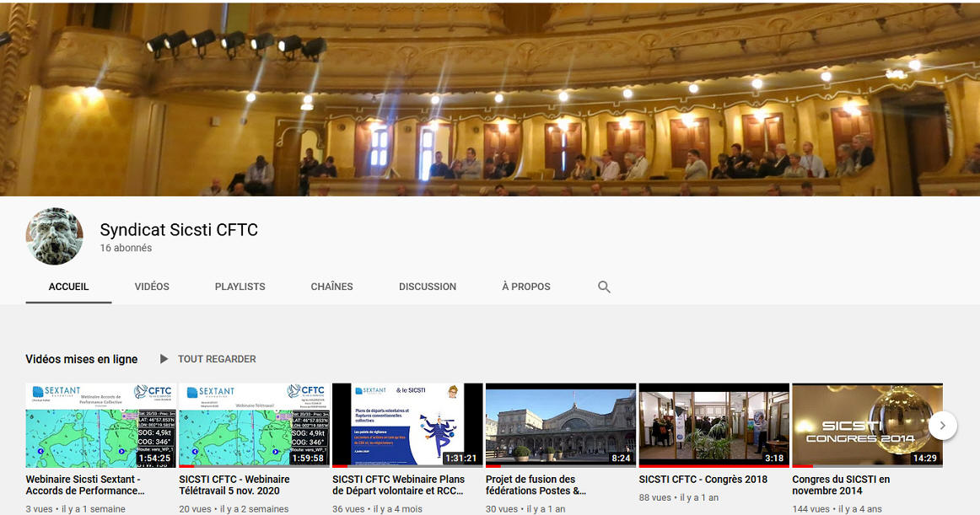This screenshot has width=980, height=515.
Task: Click the channel search magnifier icon
Action: [604, 287]
